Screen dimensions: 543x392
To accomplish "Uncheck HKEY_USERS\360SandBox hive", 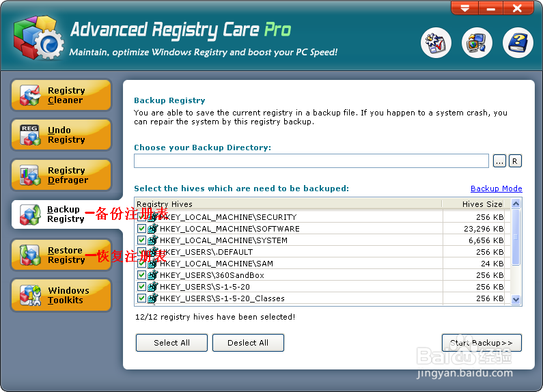I will tap(141, 275).
